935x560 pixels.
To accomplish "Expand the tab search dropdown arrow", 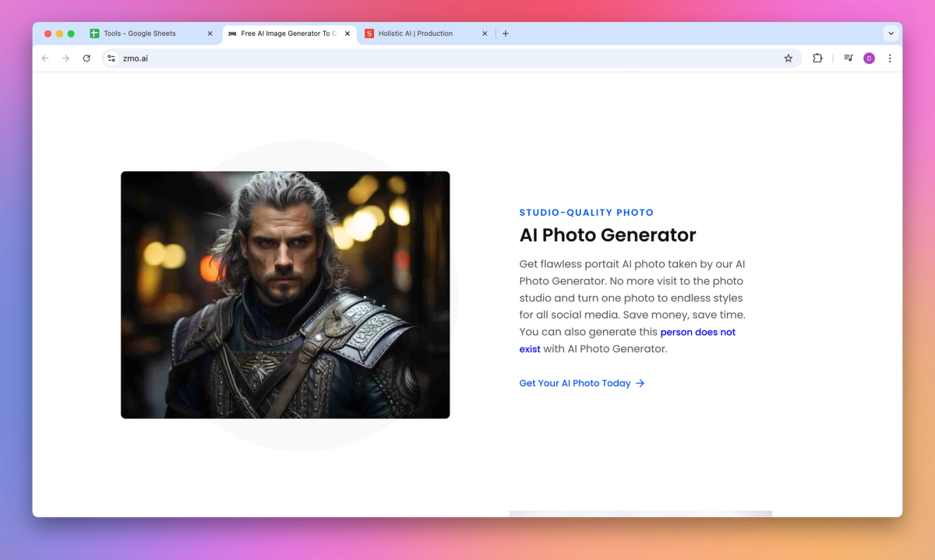I will tap(891, 33).
